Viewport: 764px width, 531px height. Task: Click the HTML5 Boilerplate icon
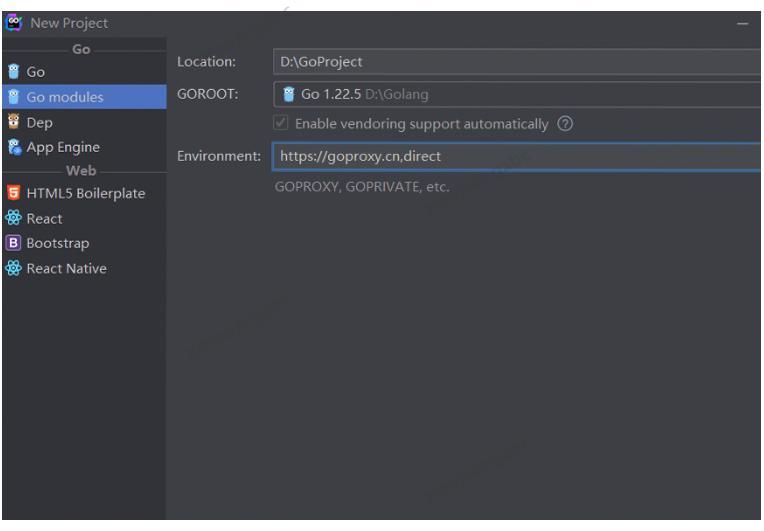click(x=13, y=194)
